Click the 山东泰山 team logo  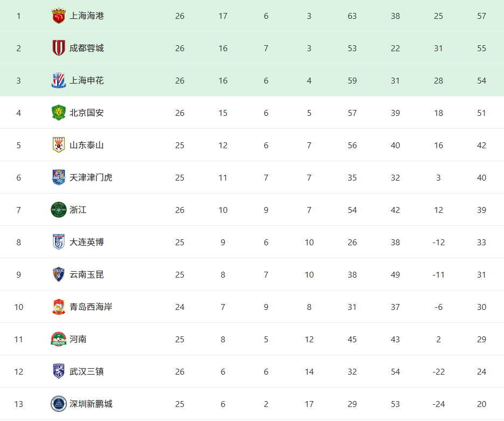pyautogui.click(x=59, y=145)
